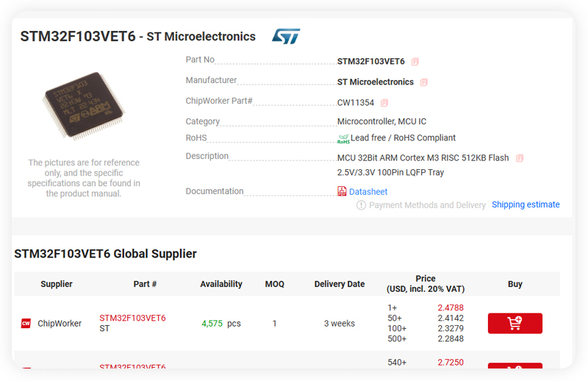Image resolution: width=588 pixels, height=381 pixels.
Task: Click the ChipWorker supplier logo icon
Action: pyautogui.click(x=26, y=323)
